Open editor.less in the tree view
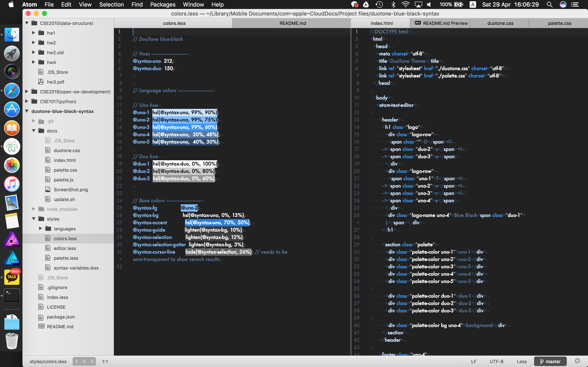This screenshot has height=367, width=588. [65, 248]
